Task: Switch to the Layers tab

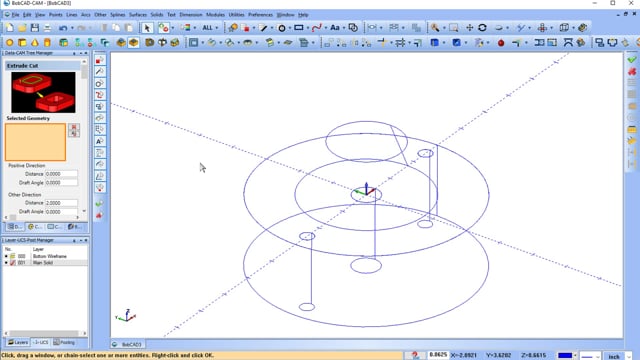Action: coord(18,342)
